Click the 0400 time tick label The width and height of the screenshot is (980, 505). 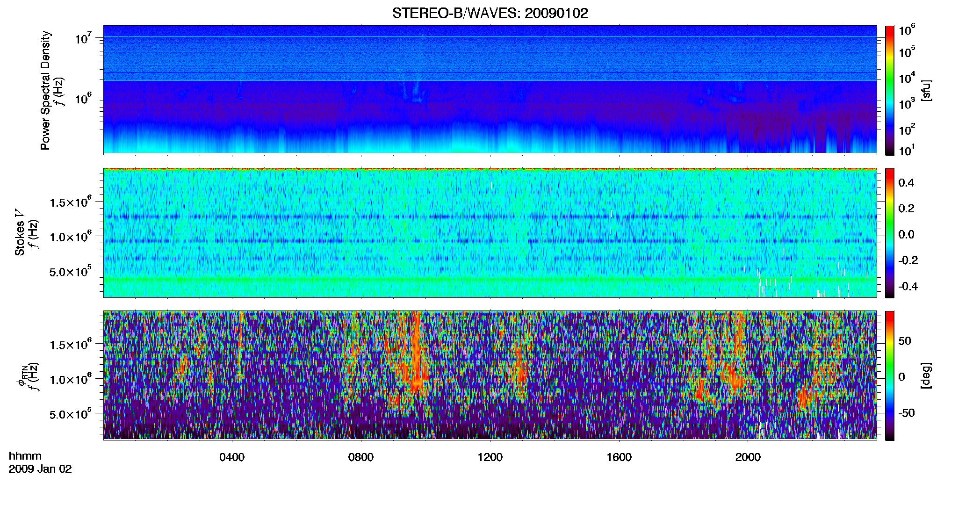pos(232,457)
